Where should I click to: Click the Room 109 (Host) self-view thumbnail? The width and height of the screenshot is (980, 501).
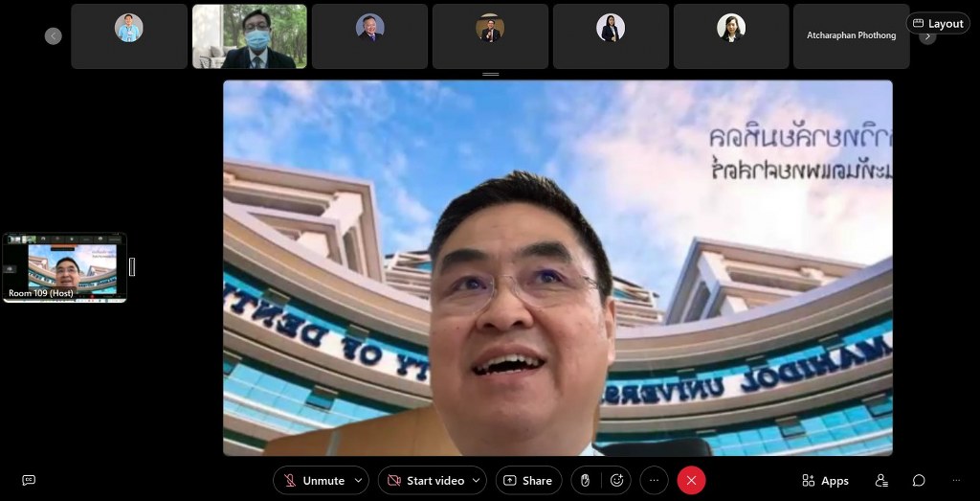click(x=65, y=267)
